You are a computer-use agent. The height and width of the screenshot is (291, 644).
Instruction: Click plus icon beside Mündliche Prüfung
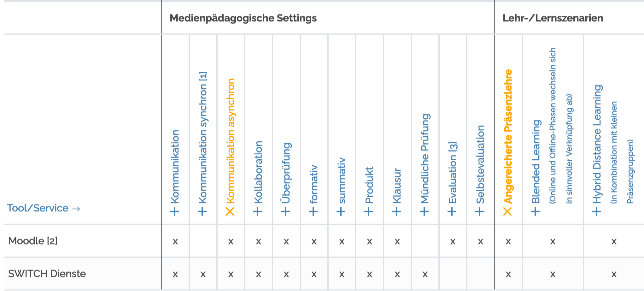point(424,211)
